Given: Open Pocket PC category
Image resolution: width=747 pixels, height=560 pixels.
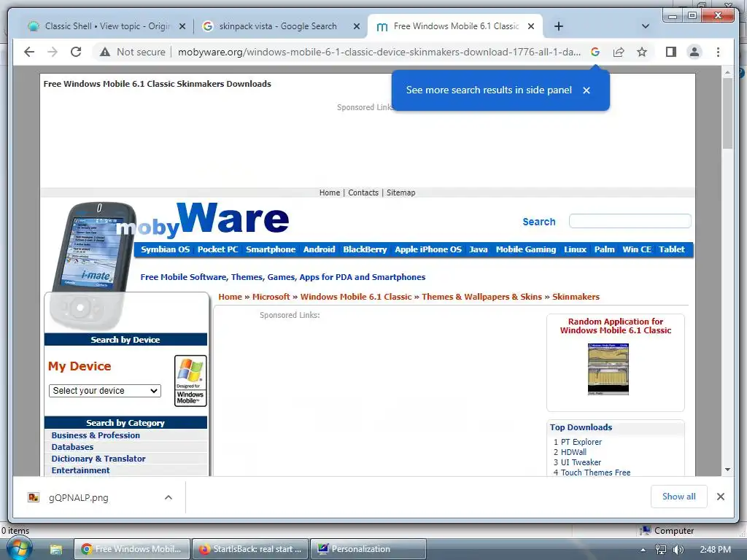Looking at the screenshot, I should tap(217, 249).
